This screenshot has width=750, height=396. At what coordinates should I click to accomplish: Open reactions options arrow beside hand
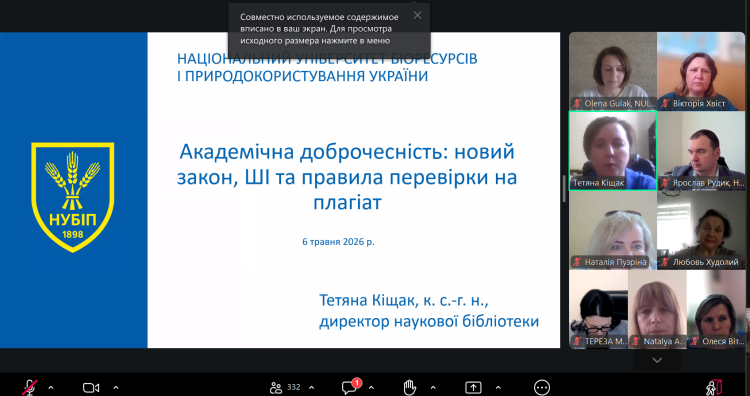[x=433, y=387]
